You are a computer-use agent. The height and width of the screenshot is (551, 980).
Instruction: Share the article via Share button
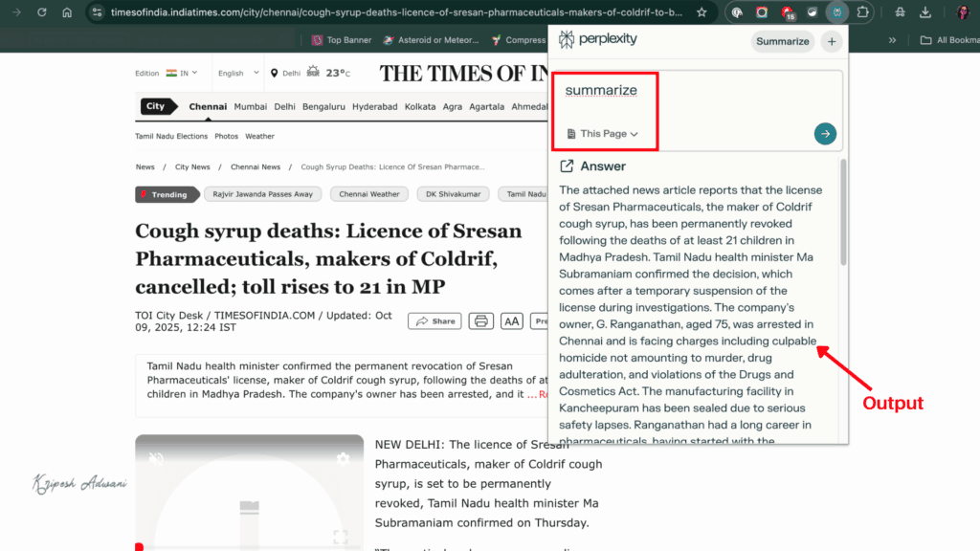(x=434, y=321)
